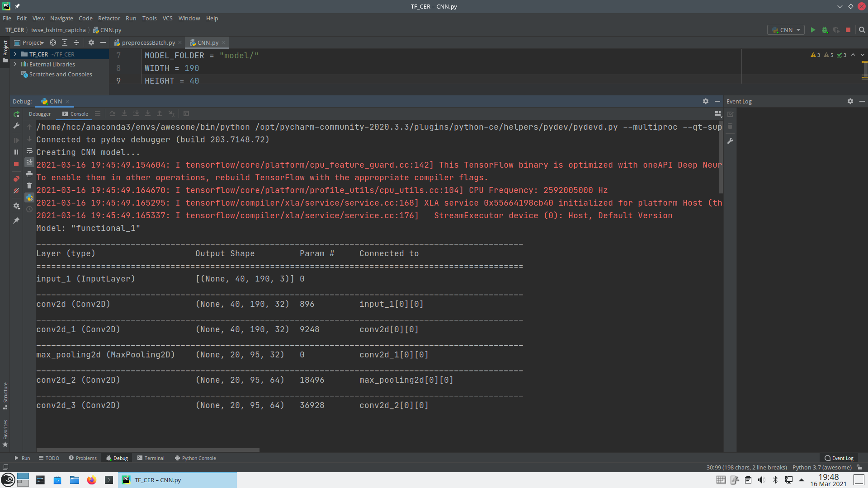Viewport: 868px width, 488px height.
Task: Hide the Debug tool window
Action: tap(717, 101)
